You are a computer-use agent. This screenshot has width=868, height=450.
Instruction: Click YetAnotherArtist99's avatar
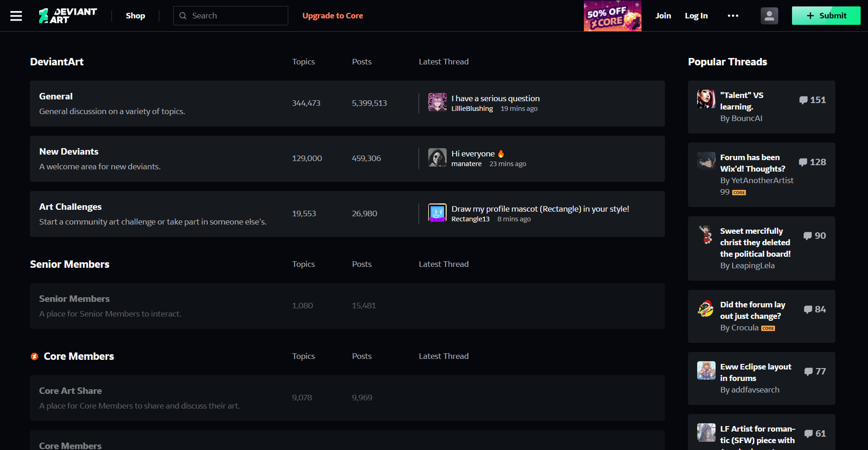point(706,161)
